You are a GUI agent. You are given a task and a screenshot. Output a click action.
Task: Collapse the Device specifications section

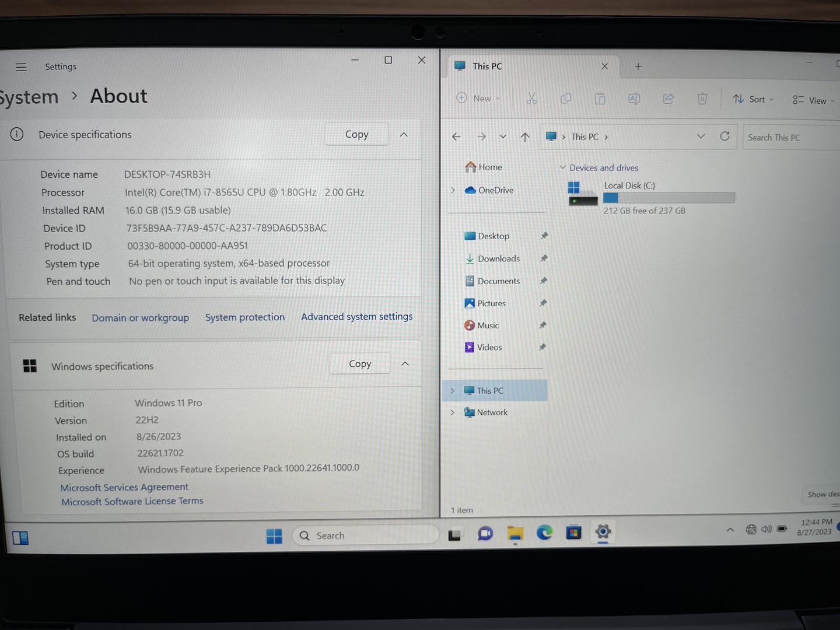point(404,135)
